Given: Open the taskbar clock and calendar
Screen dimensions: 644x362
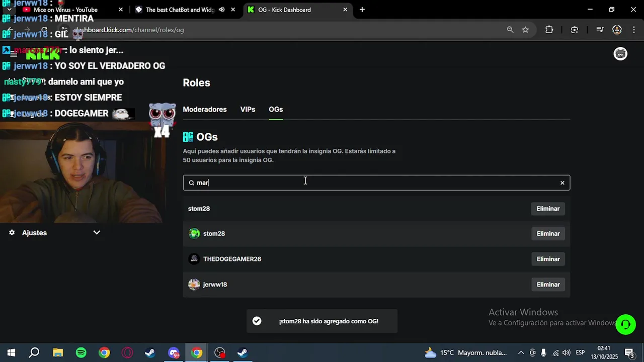Looking at the screenshot, I should coord(604,352).
